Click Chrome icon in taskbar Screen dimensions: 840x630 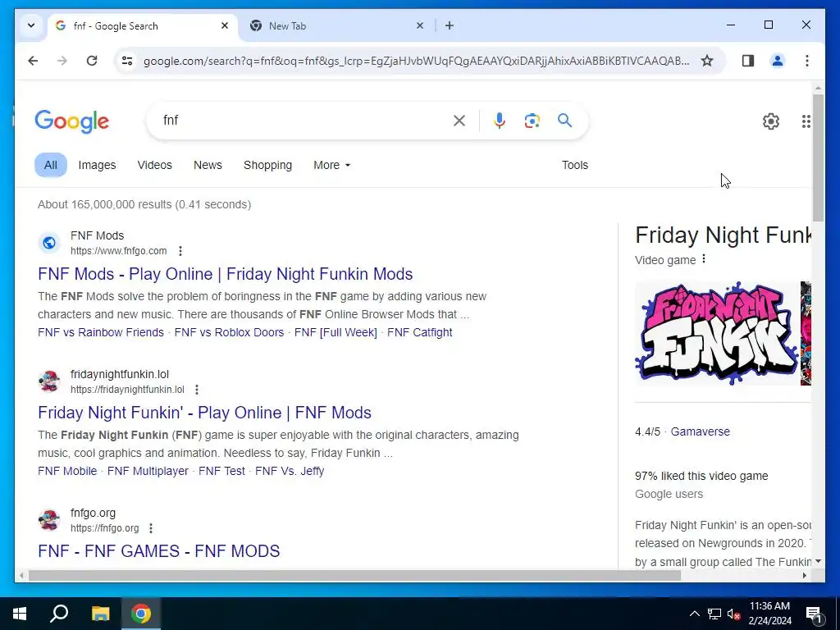click(x=141, y=614)
